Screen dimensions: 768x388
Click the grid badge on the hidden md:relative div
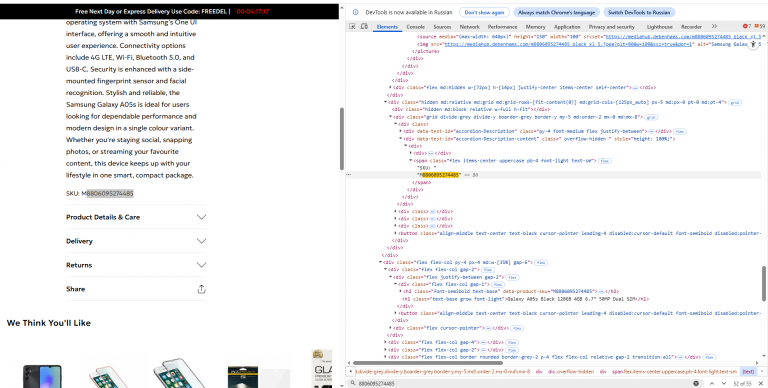(x=735, y=102)
